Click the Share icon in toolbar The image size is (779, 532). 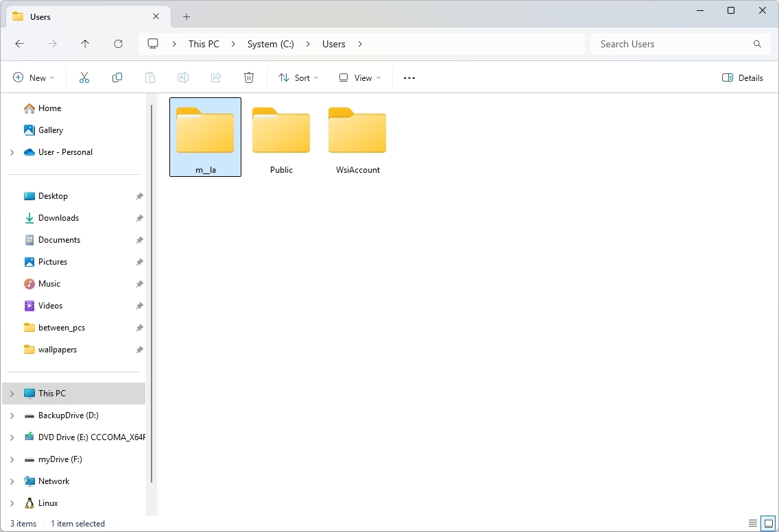pyautogui.click(x=216, y=77)
